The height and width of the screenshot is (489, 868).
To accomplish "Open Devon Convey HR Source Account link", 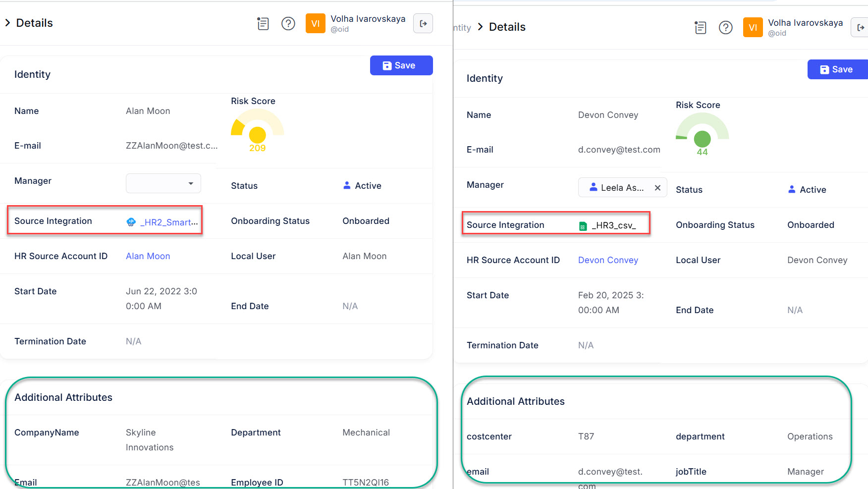I will click(608, 260).
